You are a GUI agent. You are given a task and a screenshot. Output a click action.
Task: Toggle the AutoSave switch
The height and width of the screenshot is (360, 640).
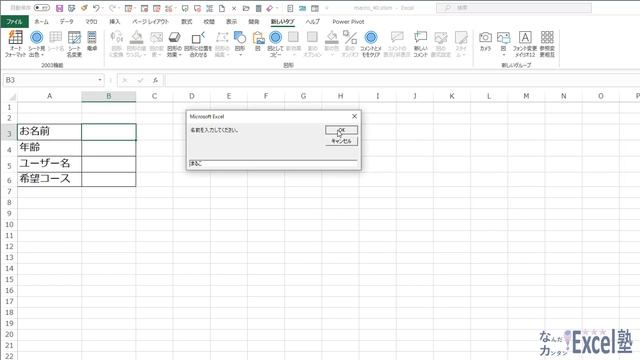(41, 8)
